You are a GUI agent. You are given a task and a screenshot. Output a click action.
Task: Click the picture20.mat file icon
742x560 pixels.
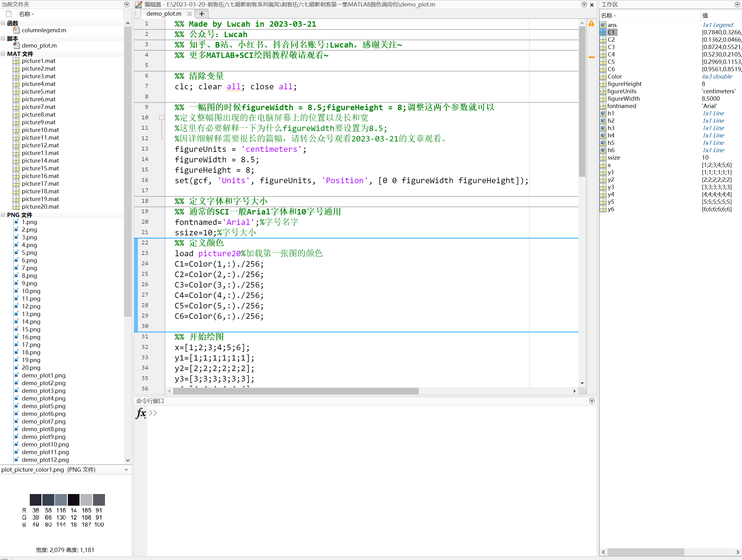pyautogui.click(x=17, y=207)
